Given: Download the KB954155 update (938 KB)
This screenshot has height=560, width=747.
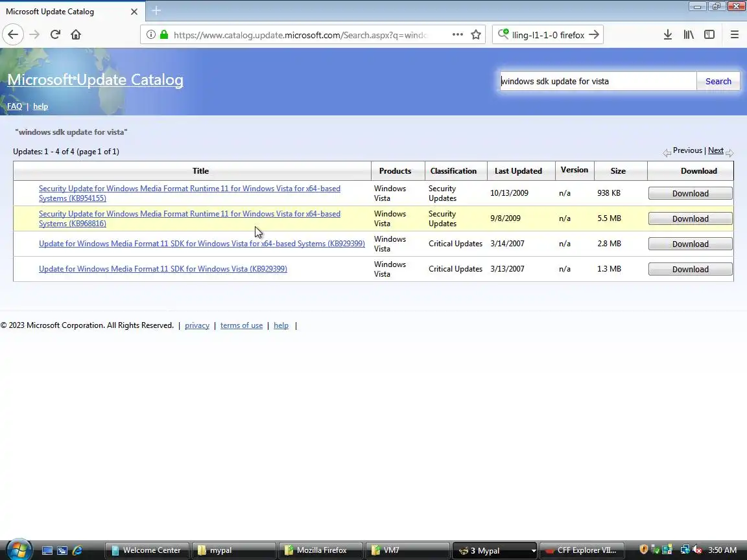Looking at the screenshot, I should 691,193.
